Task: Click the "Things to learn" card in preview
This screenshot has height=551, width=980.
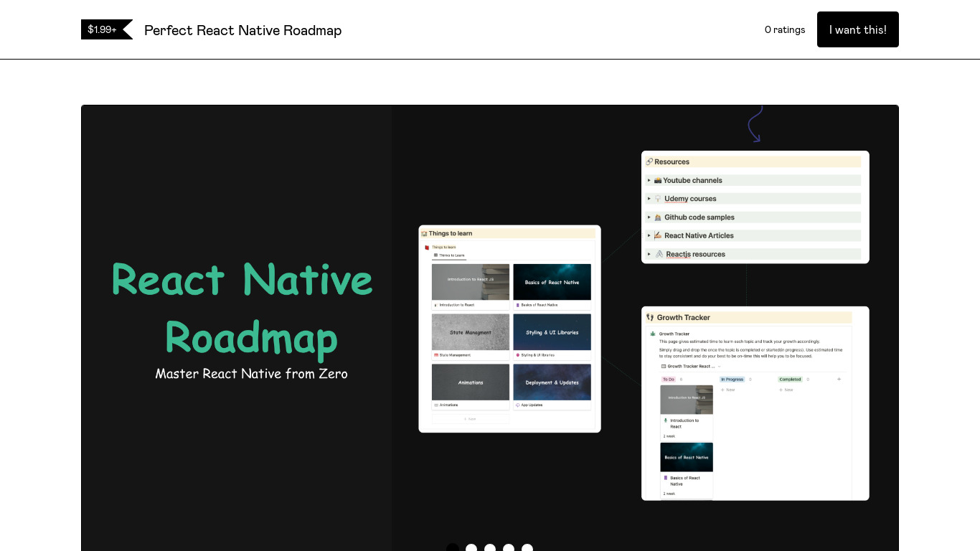Action: (509, 329)
